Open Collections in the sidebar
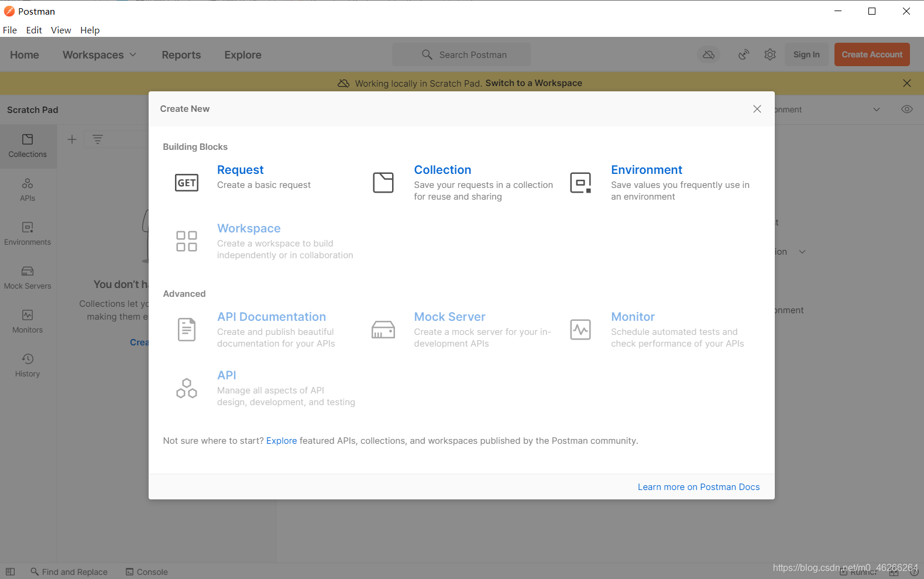 pos(28,146)
